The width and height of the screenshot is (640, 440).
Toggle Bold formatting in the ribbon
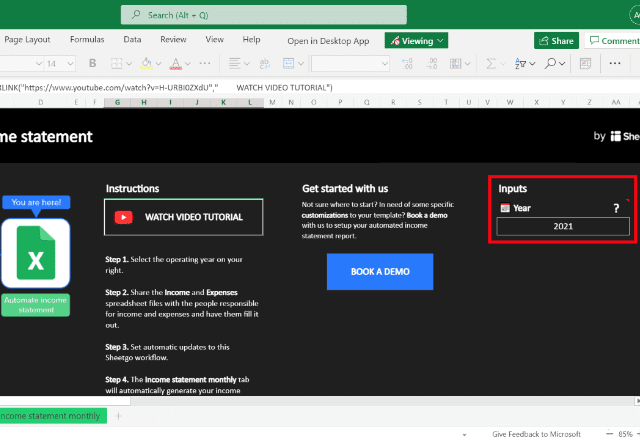(93, 63)
